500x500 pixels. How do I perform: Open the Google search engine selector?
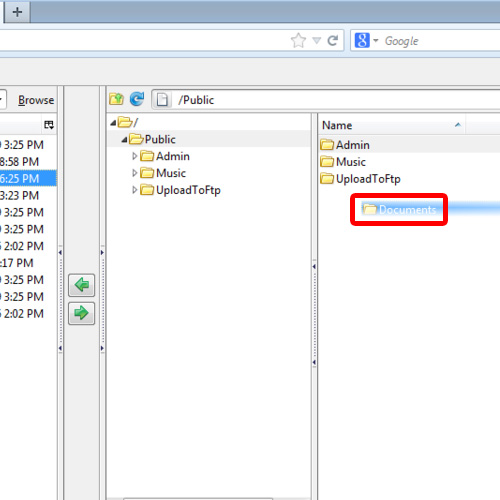[x=366, y=41]
